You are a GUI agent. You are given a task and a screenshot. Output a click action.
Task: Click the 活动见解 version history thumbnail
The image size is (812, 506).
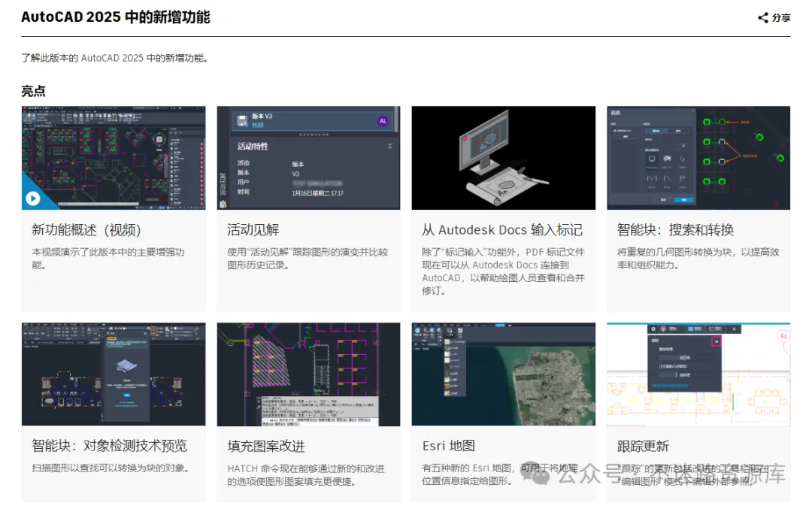[x=309, y=158]
